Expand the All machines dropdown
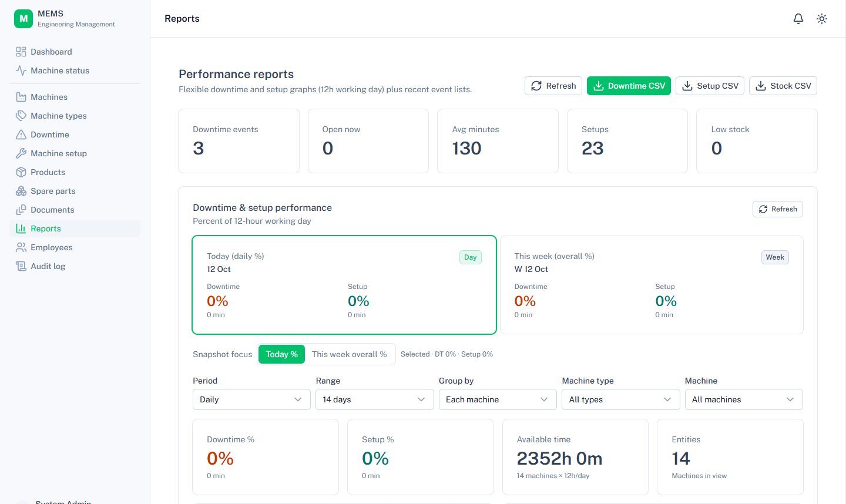Image resolution: width=846 pixels, height=504 pixels. [744, 399]
